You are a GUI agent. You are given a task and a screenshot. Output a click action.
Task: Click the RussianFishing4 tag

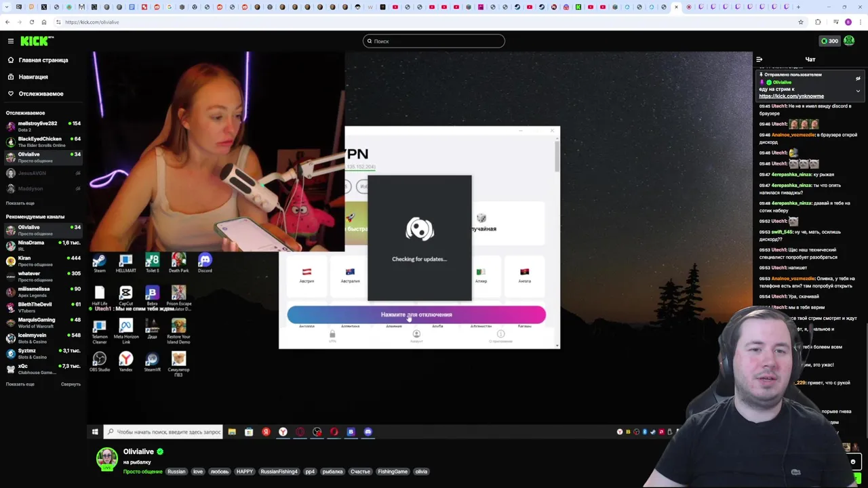click(279, 472)
